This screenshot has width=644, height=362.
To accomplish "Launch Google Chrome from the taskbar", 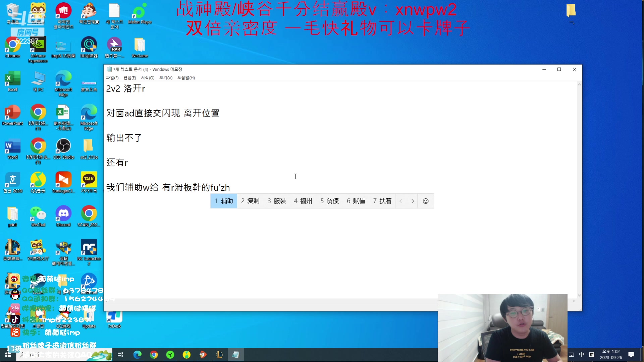I will (x=154, y=355).
